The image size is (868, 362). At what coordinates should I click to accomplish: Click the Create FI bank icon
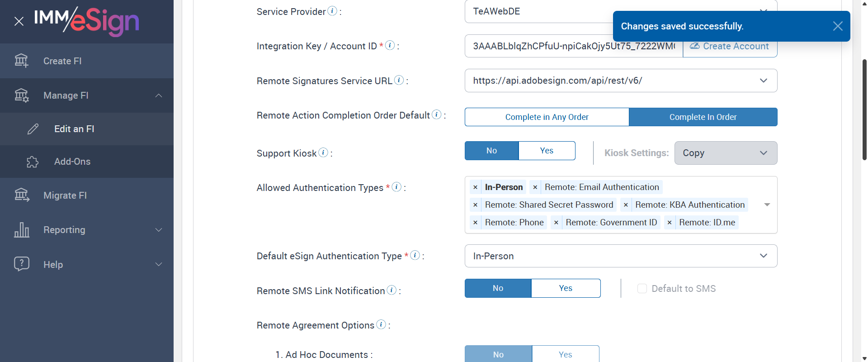click(21, 61)
